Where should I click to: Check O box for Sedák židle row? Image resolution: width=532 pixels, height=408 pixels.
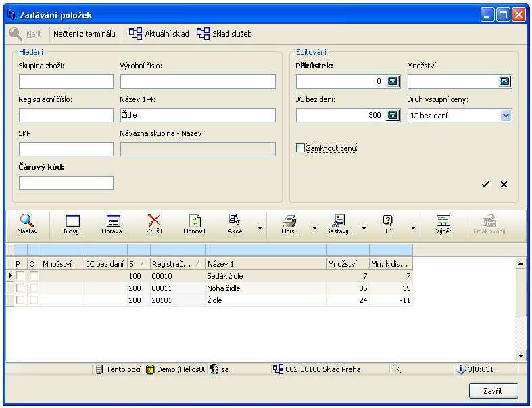[x=34, y=275]
